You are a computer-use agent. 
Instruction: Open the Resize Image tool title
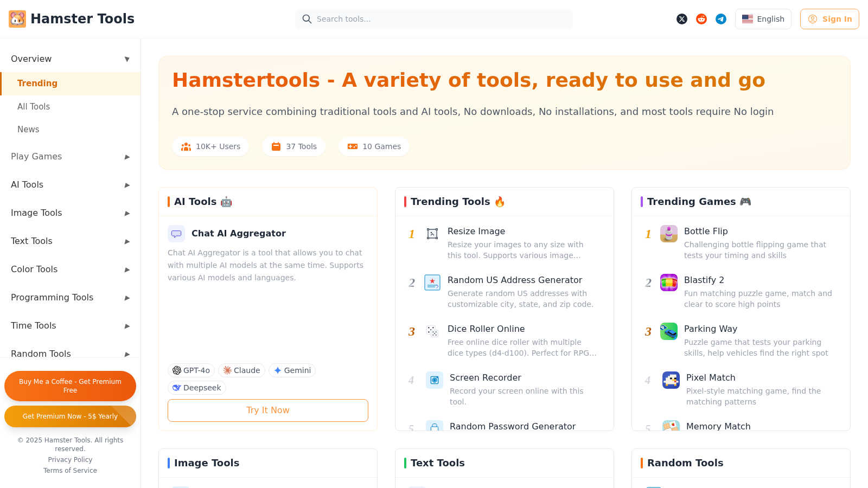click(x=476, y=232)
